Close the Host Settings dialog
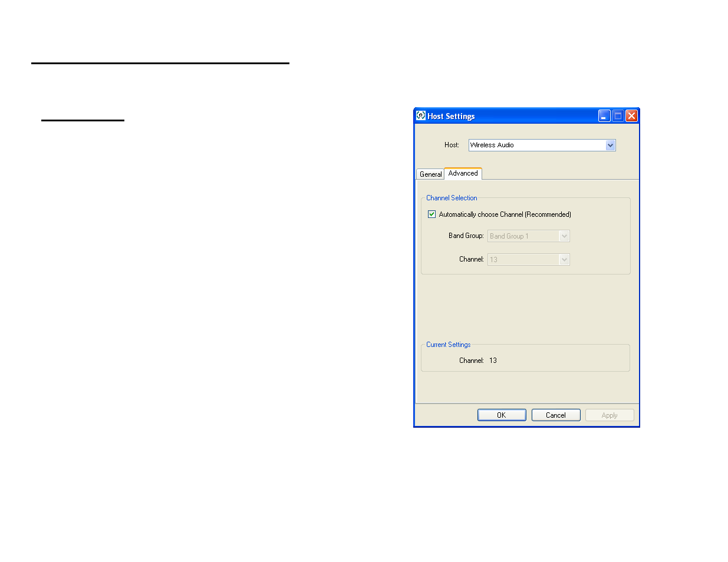The width and height of the screenshot is (728, 562). click(x=631, y=116)
